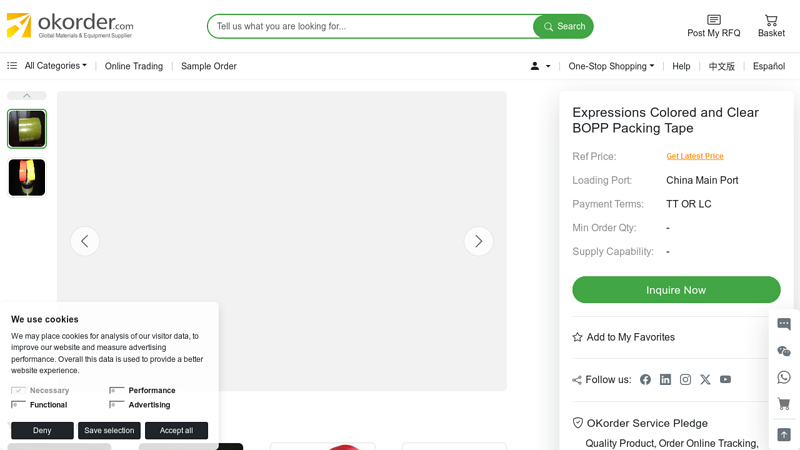Expand the All Categories dropdown
Viewport: 800px width, 450px height.
tap(55, 66)
